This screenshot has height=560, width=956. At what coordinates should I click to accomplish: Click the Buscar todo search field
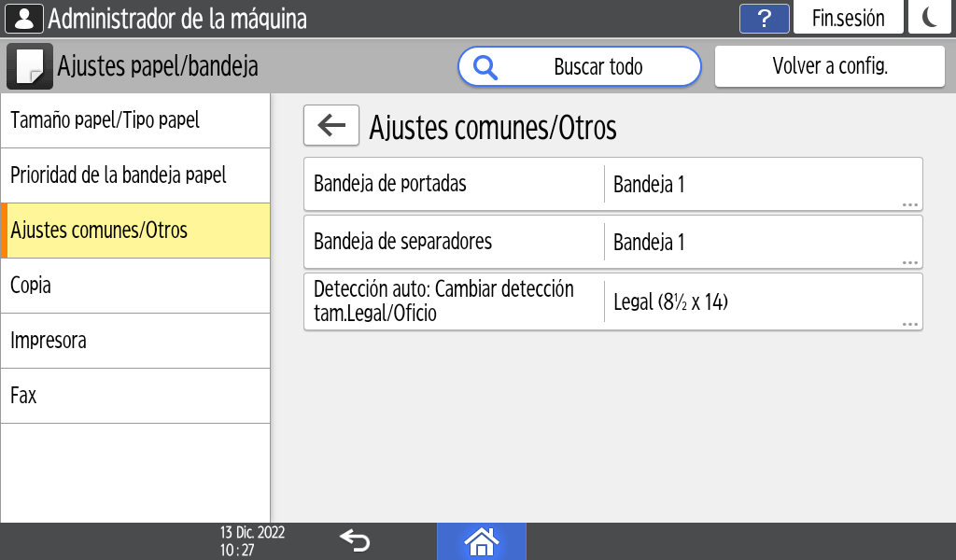(597, 67)
